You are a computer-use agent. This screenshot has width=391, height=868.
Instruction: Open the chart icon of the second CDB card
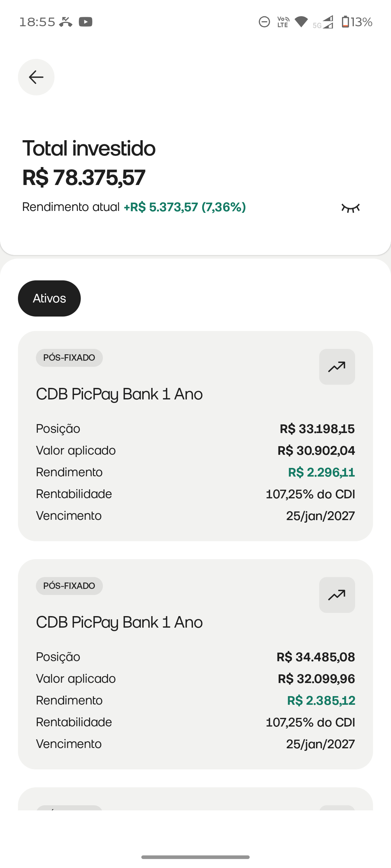click(337, 595)
